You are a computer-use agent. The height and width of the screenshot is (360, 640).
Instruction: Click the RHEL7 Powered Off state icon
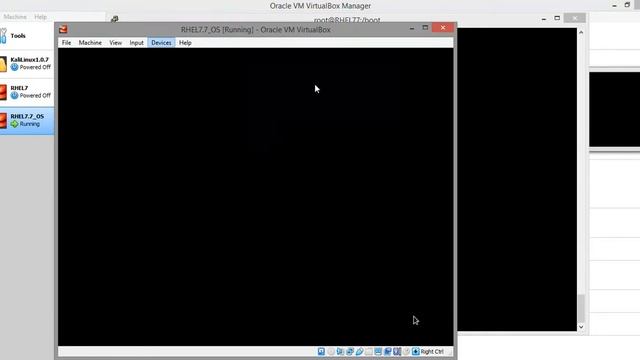15,96
